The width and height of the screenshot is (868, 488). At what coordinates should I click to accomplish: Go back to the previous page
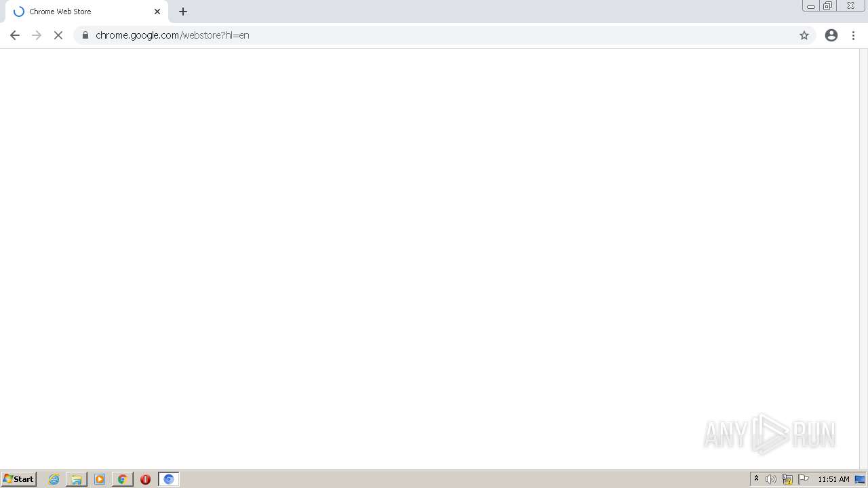pyautogui.click(x=15, y=35)
